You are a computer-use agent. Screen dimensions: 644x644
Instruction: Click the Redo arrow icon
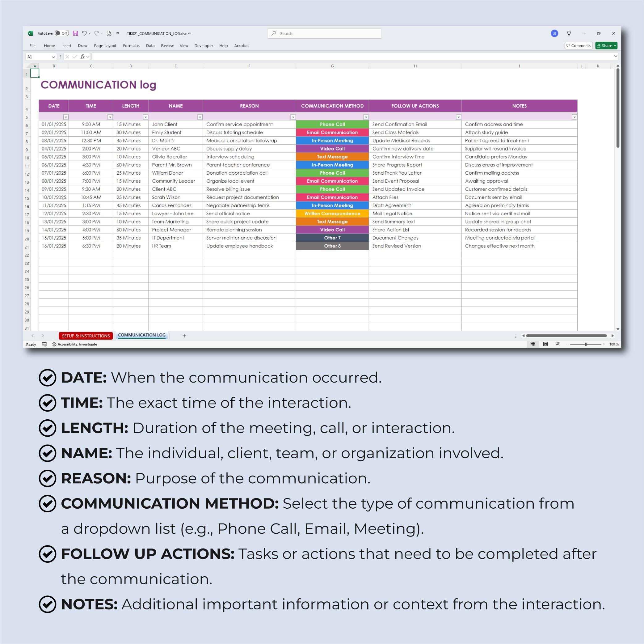pos(96,33)
